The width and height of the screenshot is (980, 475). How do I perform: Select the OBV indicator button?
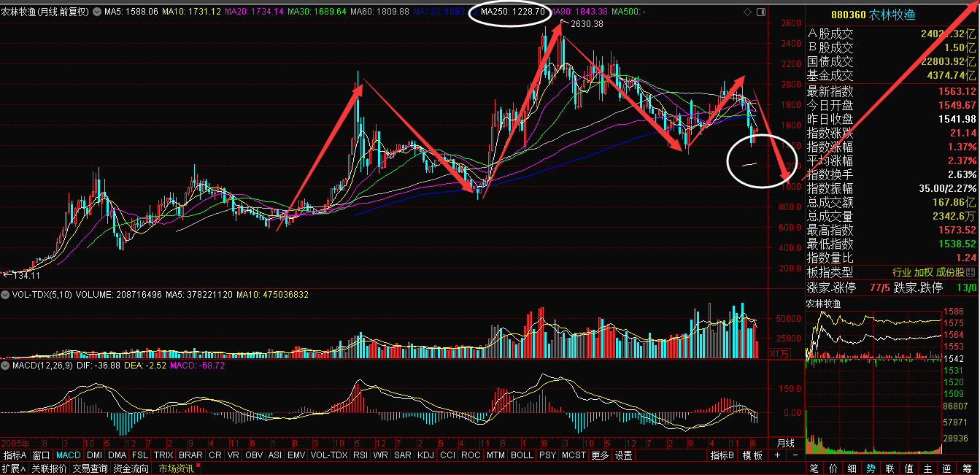[254, 455]
